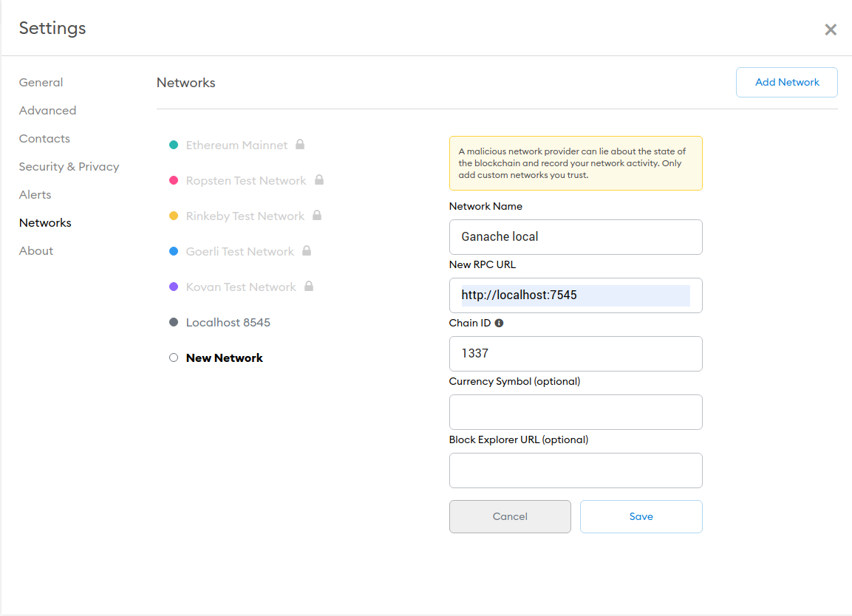The image size is (852, 616).
Task: Click the Chain ID label text
Action: coord(470,324)
